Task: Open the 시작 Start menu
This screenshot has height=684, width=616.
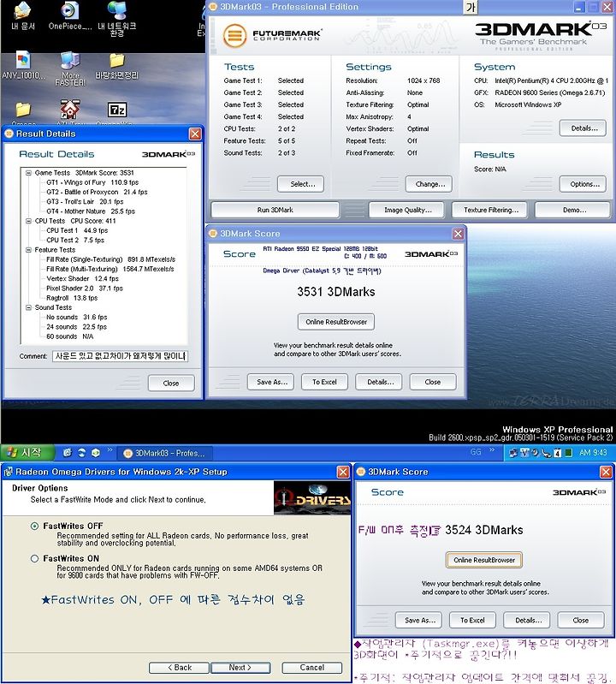Action: pos(27,453)
